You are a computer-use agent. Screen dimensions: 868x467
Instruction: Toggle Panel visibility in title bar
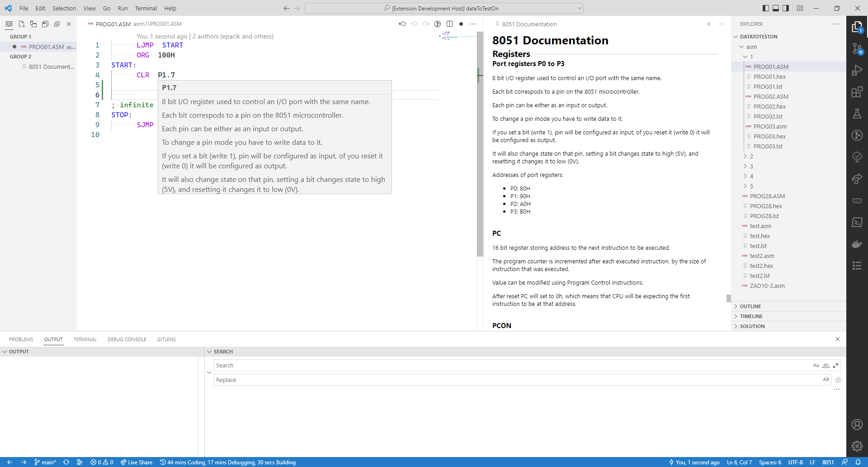(x=776, y=8)
